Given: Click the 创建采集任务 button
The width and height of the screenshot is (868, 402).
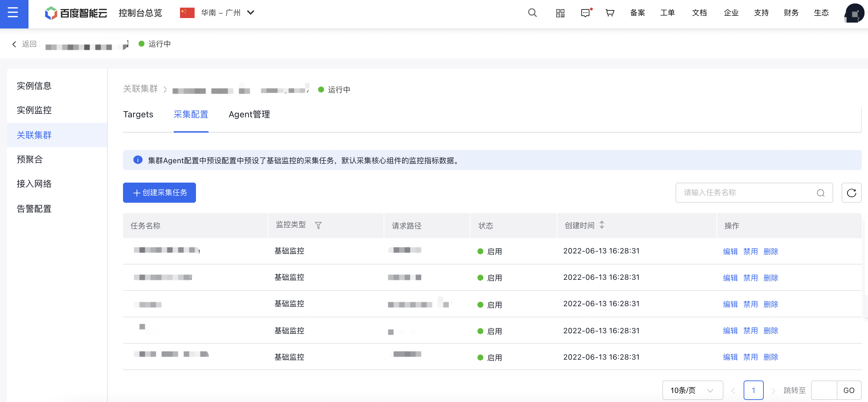Looking at the screenshot, I should [159, 193].
